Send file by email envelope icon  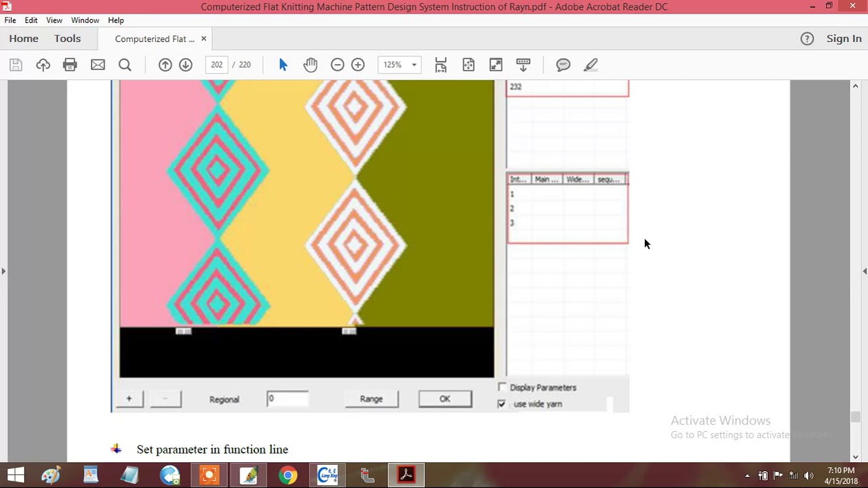98,65
